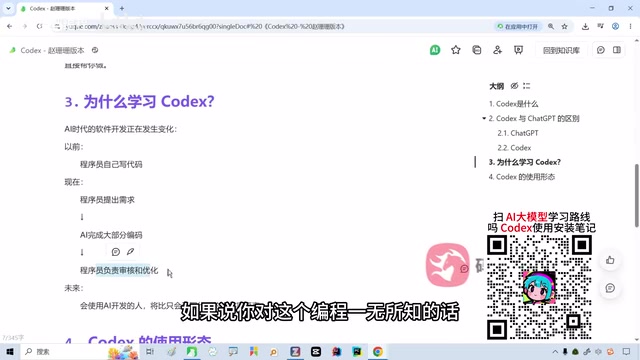Screen dimensions: 640x360
Task: Click the outline list-settings icon beside 大纲
Action: [527, 86]
